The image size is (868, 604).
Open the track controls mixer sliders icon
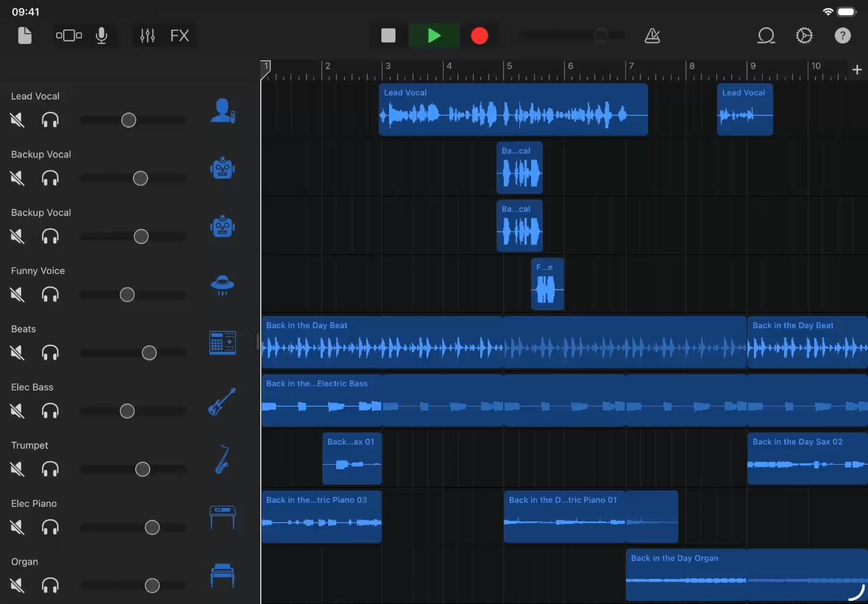coord(147,36)
